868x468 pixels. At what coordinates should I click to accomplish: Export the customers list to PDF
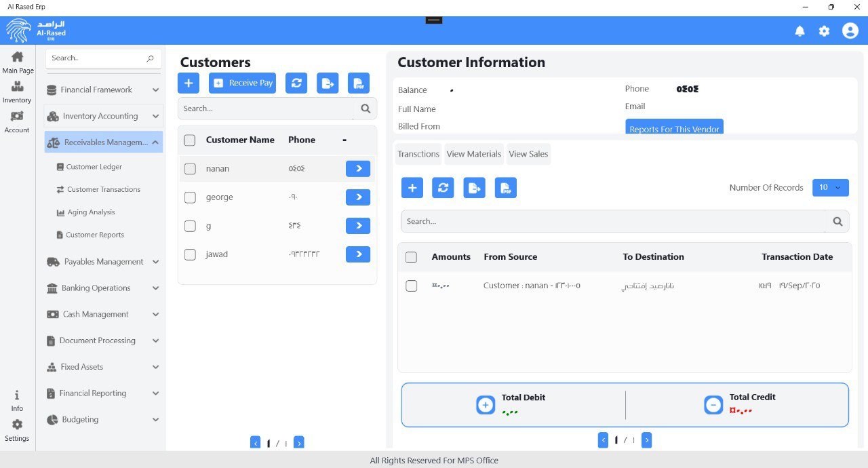pyautogui.click(x=359, y=83)
